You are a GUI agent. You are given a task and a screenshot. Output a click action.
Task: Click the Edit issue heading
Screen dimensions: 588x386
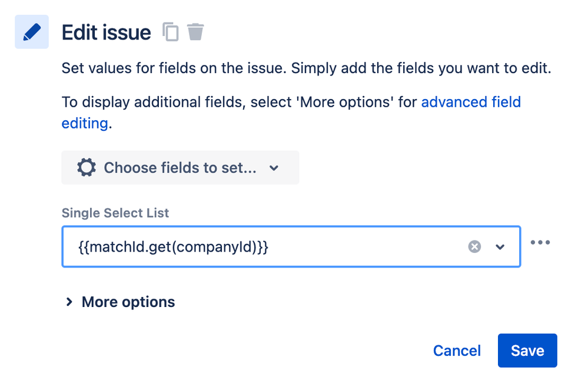[x=107, y=32]
